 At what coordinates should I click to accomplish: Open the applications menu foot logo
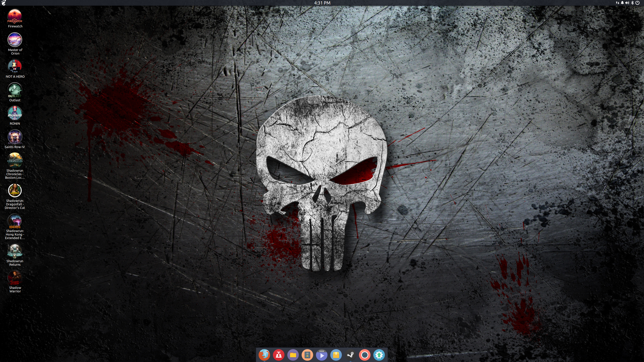4,3
